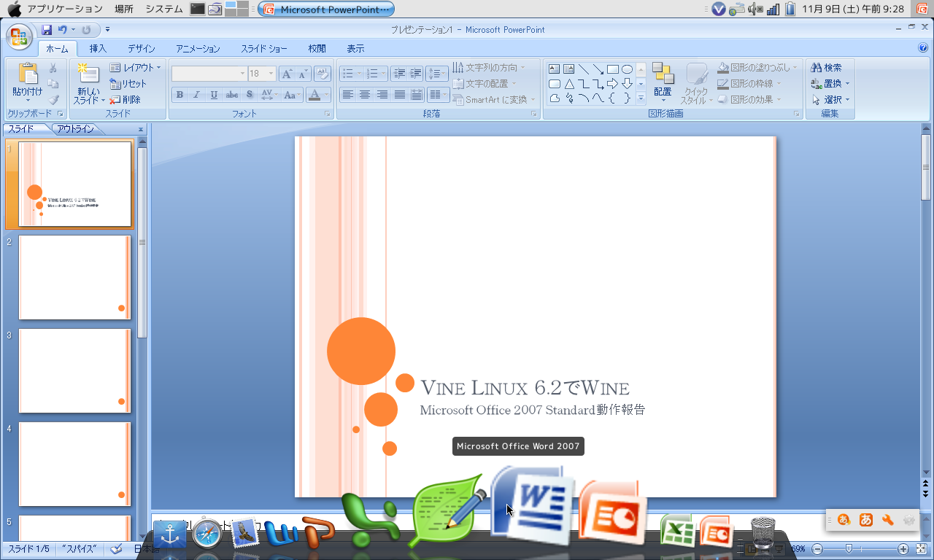Open PowerPoint Help question mark
This screenshot has height=560, width=934.
(x=923, y=48)
